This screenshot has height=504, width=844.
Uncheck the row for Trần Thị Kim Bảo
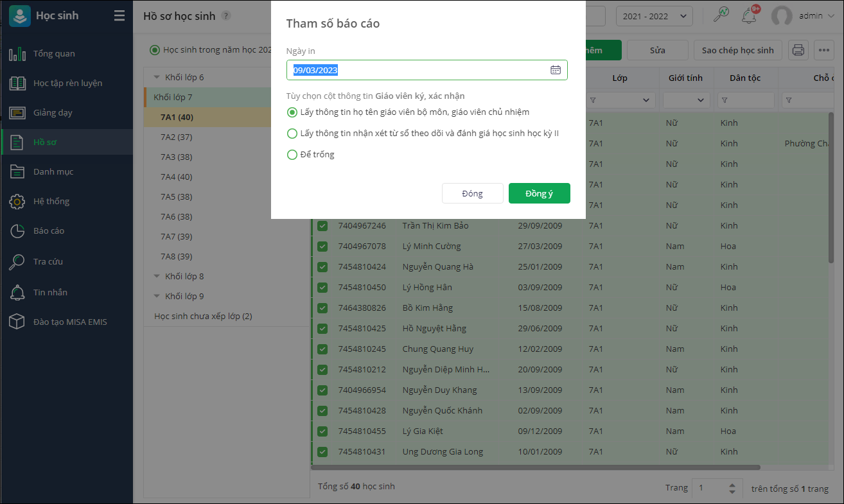coord(322,226)
